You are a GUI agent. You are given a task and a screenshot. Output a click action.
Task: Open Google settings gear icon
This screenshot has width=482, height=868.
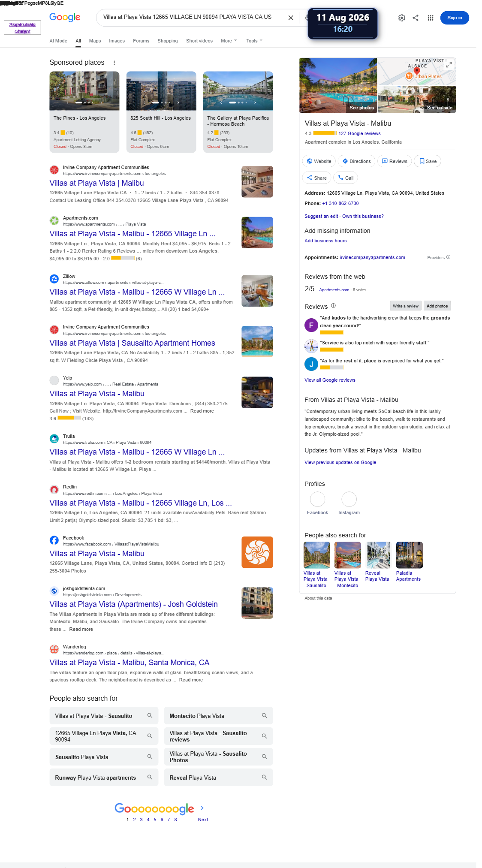pyautogui.click(x=402, y=18)
